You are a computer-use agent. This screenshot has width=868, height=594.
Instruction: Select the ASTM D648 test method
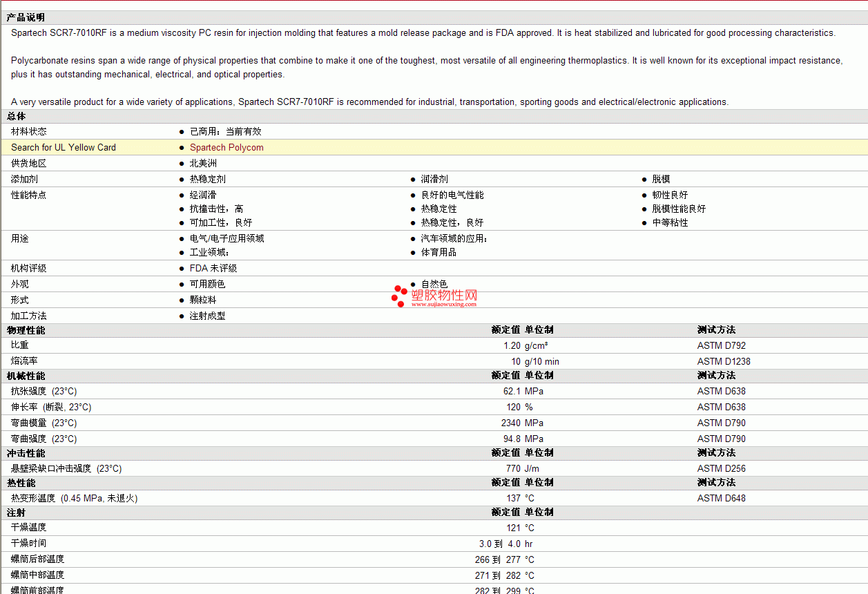(x=722, y=498)
